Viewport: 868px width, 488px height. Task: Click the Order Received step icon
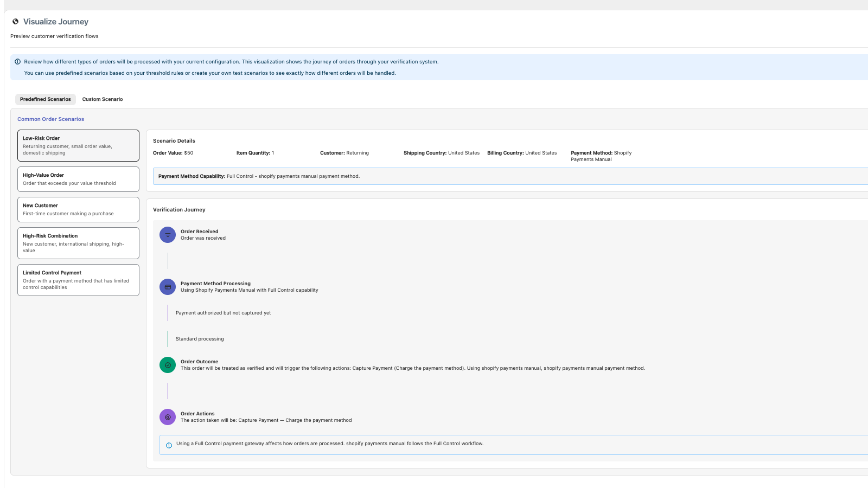(168, 235)
